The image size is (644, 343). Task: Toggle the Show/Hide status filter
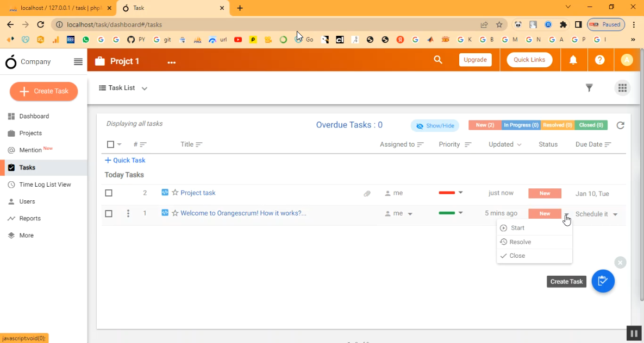click(x=435, y=126)
